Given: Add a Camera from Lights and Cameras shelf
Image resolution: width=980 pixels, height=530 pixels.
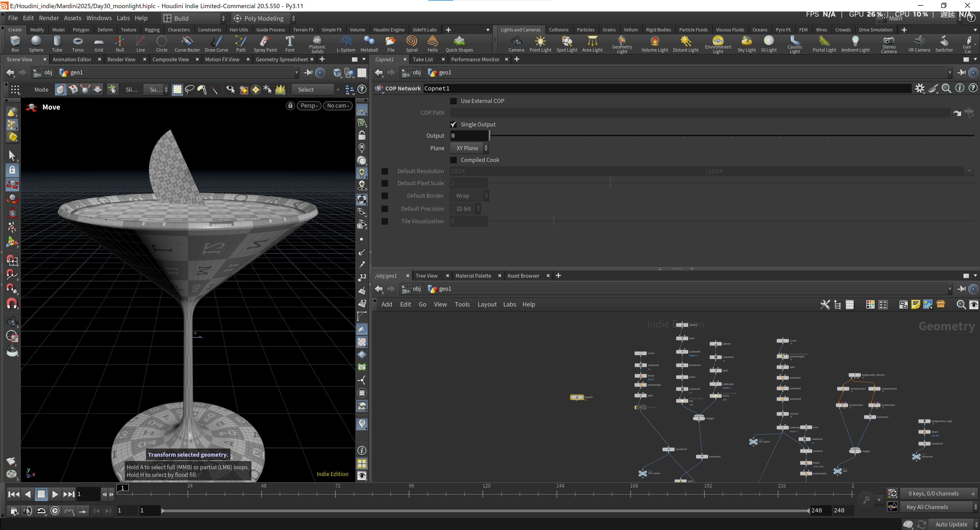Looking at the screenshot, I should click(x=516, y=44).
